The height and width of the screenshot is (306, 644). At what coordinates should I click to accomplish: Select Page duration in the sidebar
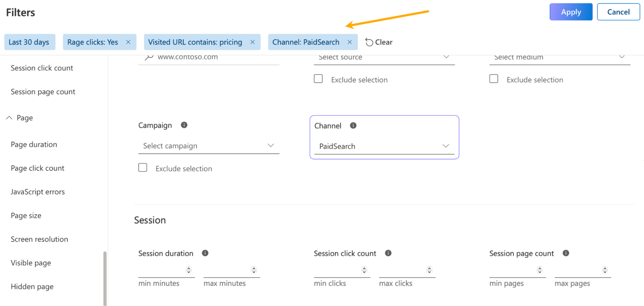point(34,144)
